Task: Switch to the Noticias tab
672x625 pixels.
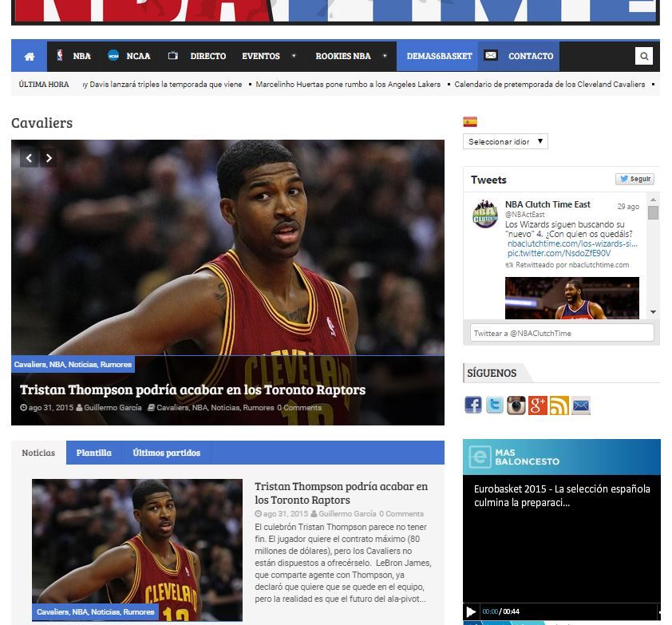Action: pos(38,453)
